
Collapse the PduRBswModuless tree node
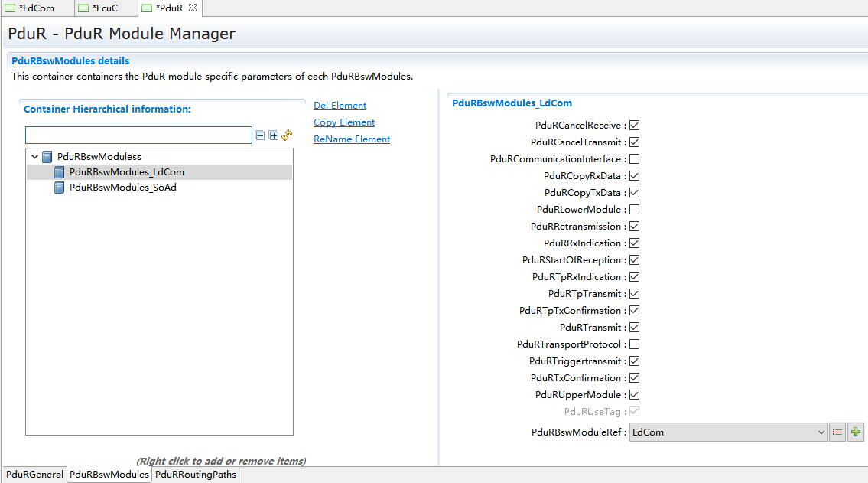[x=34, y=156]
